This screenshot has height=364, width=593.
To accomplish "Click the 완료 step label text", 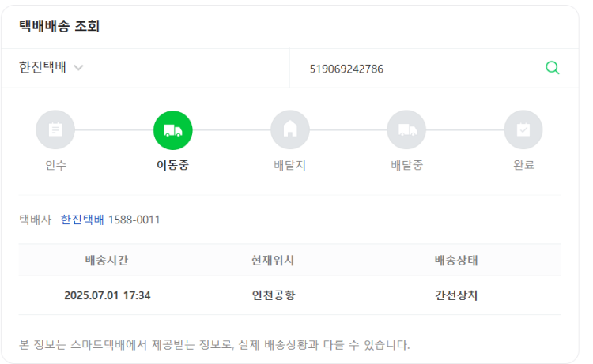I will (x=523, y=165).
